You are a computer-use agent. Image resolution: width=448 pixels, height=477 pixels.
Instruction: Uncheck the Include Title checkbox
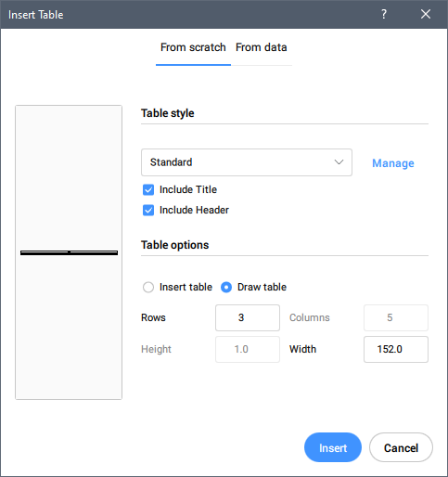coord(148,189)
